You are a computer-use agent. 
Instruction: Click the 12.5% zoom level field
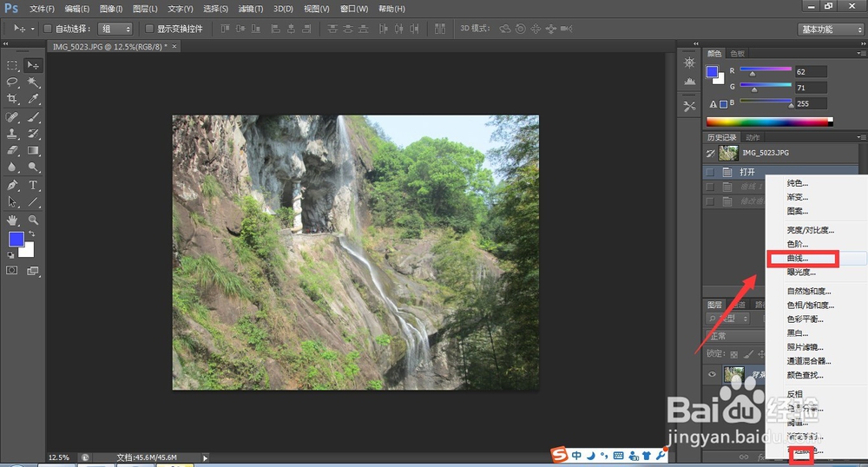60,457
